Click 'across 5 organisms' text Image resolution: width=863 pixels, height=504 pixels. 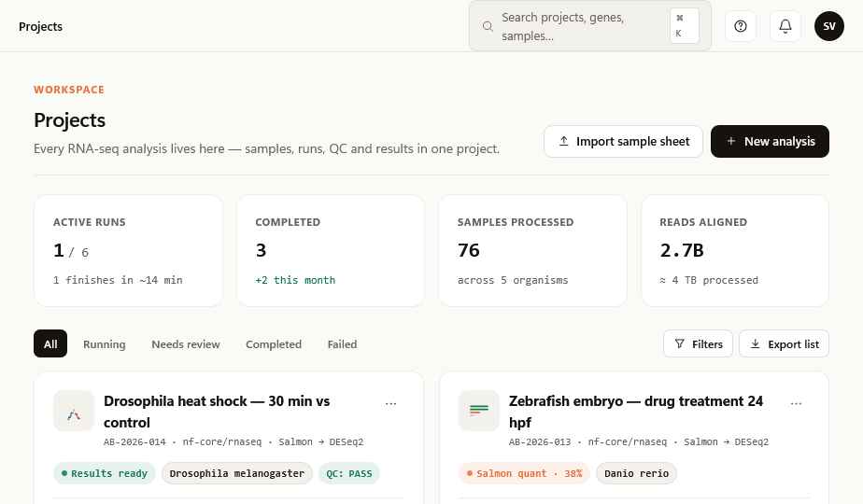click(x=513, y=280)
